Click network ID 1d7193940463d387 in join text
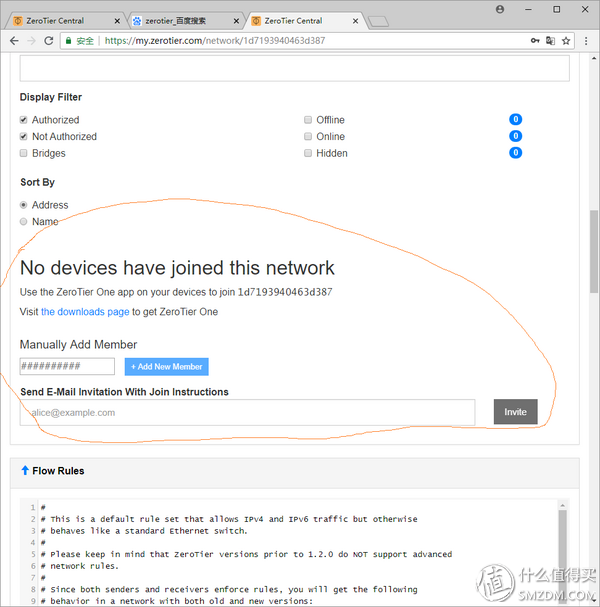The height and width of the screenshot is (607, 600). 285,292
